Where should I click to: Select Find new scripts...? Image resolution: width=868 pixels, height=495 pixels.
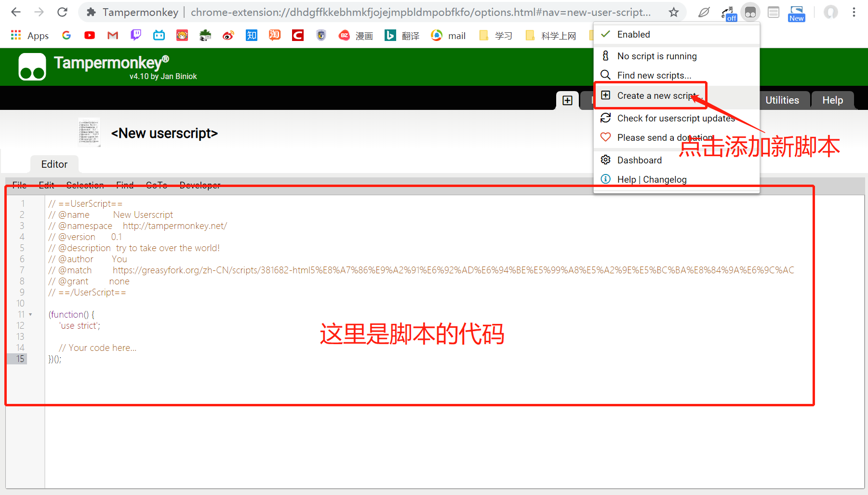(x=677, y=75)
